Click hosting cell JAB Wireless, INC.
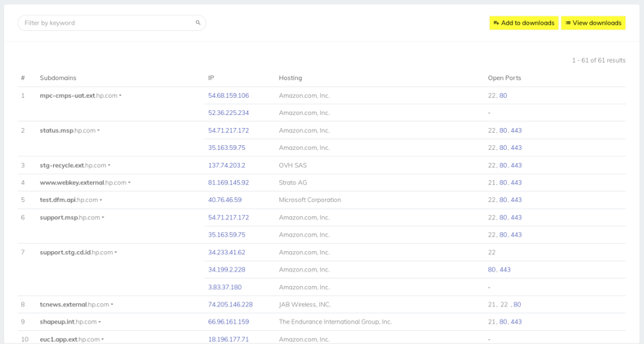The height and width of the screenshot is (344, 644). 304,305
